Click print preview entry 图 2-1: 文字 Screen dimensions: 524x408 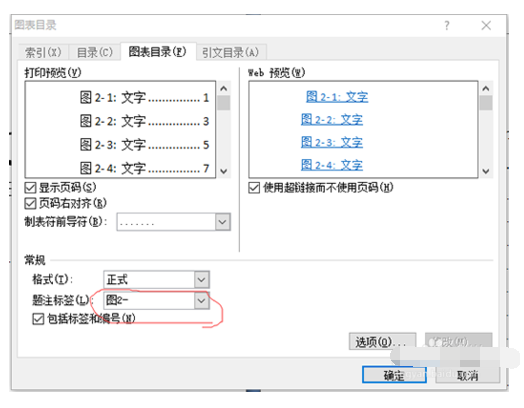tap(144, 98)
